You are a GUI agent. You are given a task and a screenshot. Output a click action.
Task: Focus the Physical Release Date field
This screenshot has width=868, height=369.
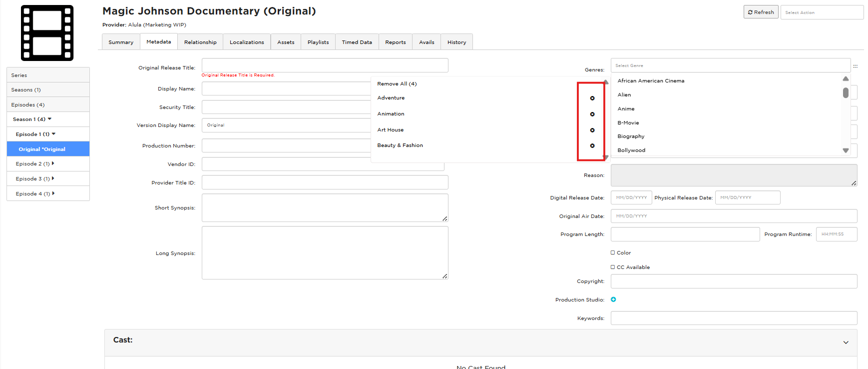[x=748, y=197]
